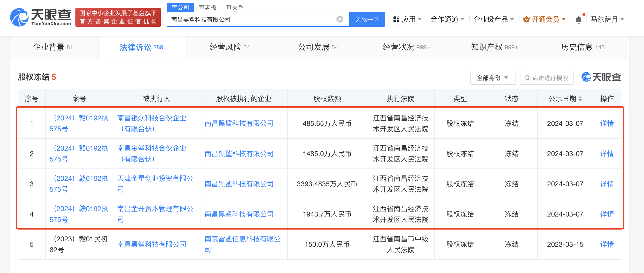Viewport: 644px width, 273px height.
Task: Select the 3393.4835万人民币 amount cell
Action: [x=327, y=184]
